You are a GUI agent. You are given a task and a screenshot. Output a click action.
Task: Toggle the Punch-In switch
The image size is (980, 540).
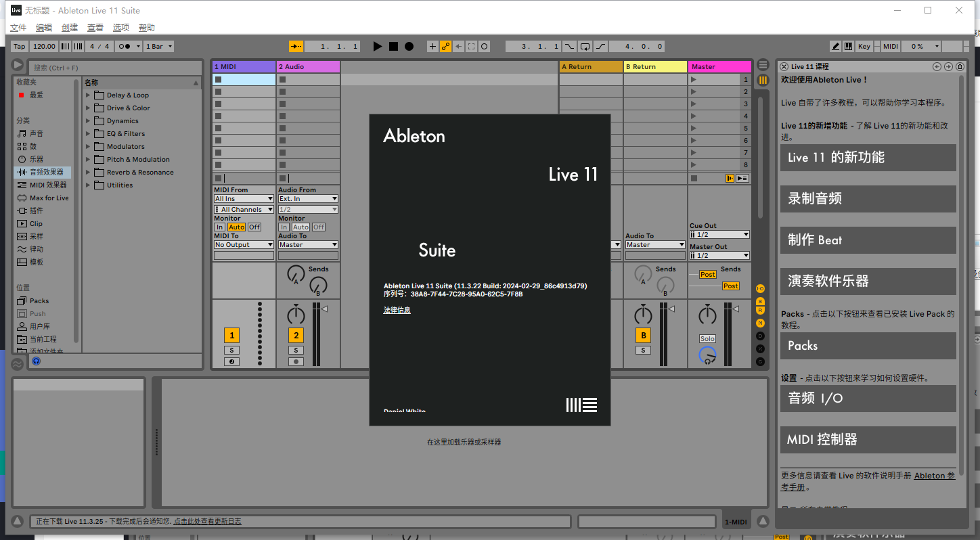point(569,47)
